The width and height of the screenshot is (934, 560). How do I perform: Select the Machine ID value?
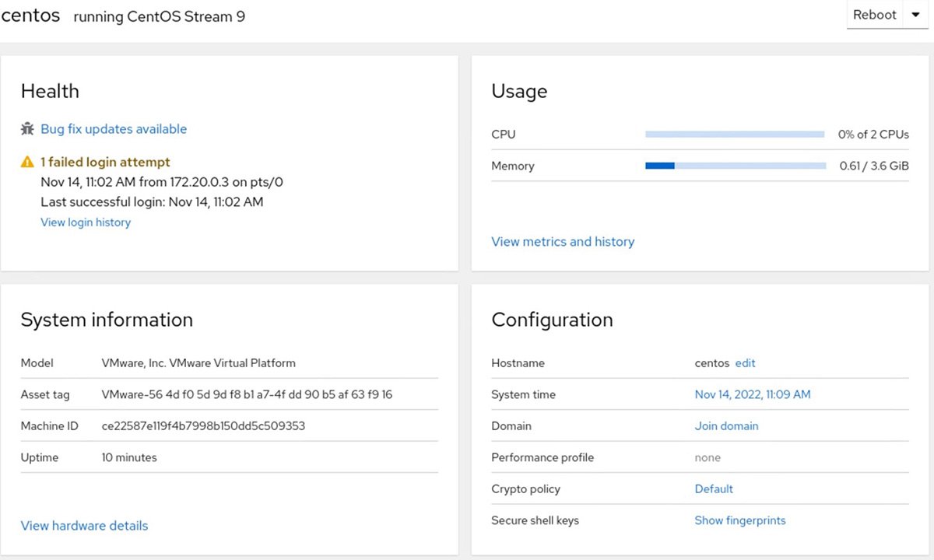(202, 425)
